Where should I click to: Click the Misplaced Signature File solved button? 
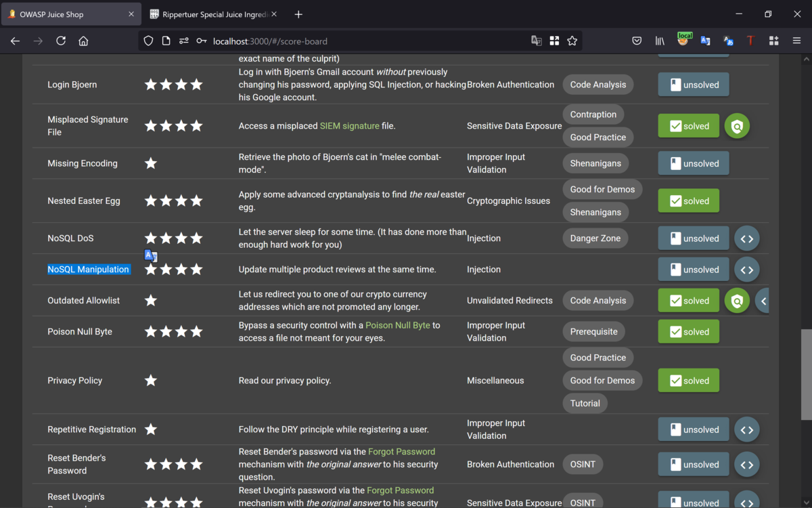(x=689, y=126)
